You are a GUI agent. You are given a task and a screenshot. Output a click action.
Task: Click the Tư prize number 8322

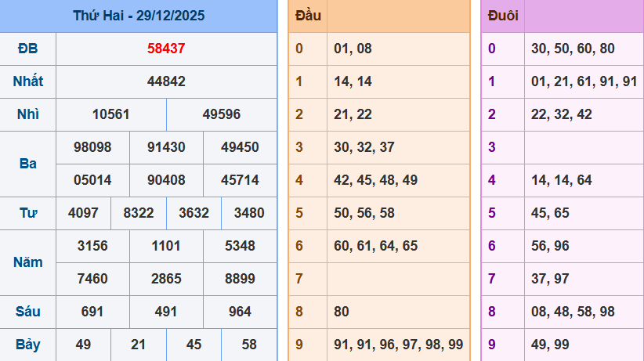coord(139,213)
